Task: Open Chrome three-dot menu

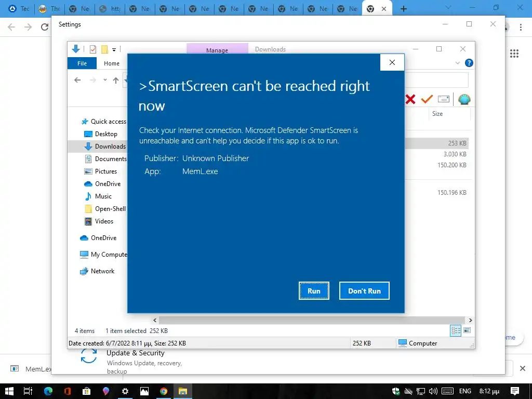Action: 521,27
